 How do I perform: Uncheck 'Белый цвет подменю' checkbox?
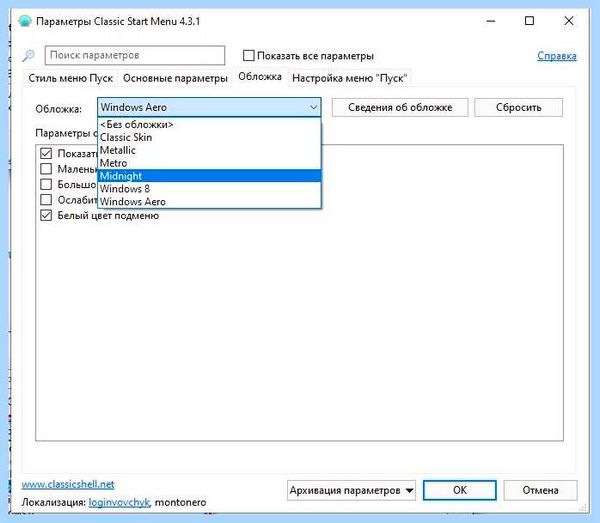coord(46,215)
